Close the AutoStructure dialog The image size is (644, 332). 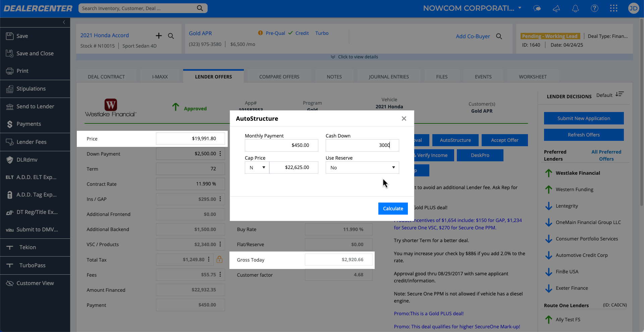(x=404, y=118)
